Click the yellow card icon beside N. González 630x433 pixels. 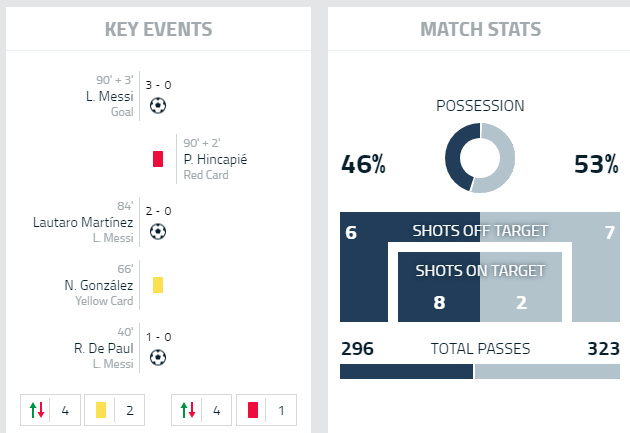[157, 284]
